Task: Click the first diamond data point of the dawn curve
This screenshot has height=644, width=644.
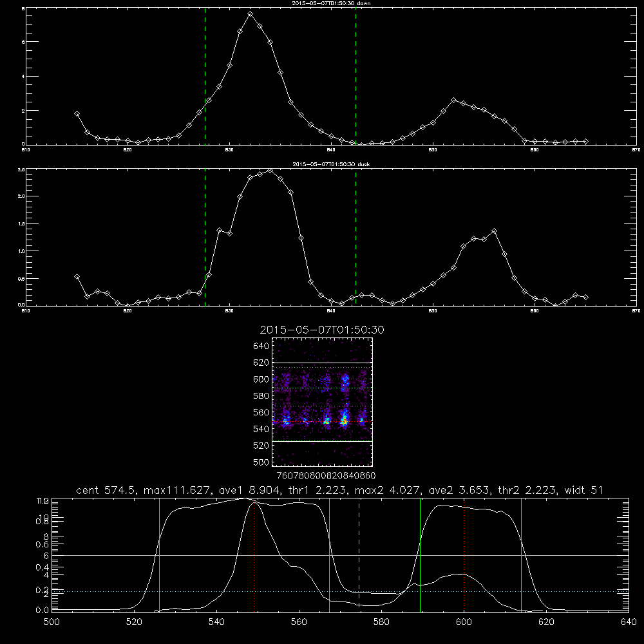Action: pyautogui.click(x=77, y=114)
